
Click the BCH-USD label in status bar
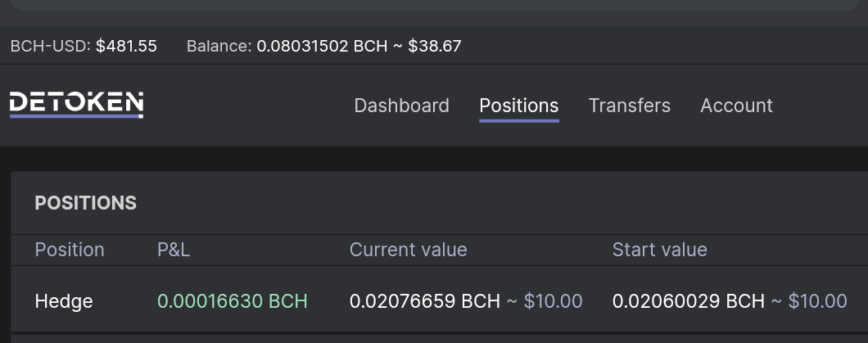(x=51, y=46)
